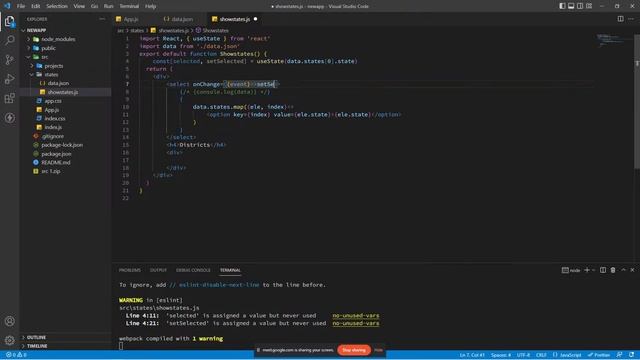
Task: Open the Run and Debug view
Action: (x=9, y=79)
